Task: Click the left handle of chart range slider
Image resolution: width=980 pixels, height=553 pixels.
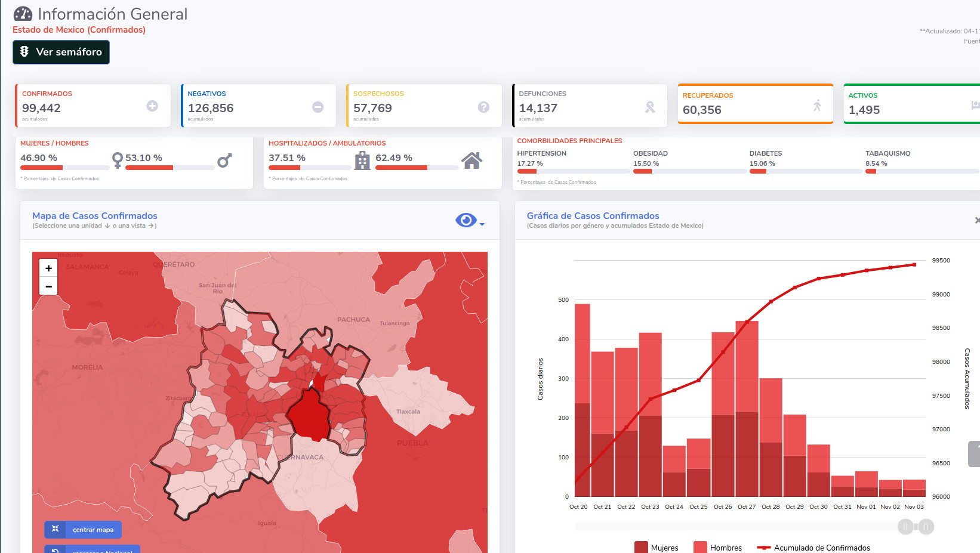Action: [x=905, y=527]
